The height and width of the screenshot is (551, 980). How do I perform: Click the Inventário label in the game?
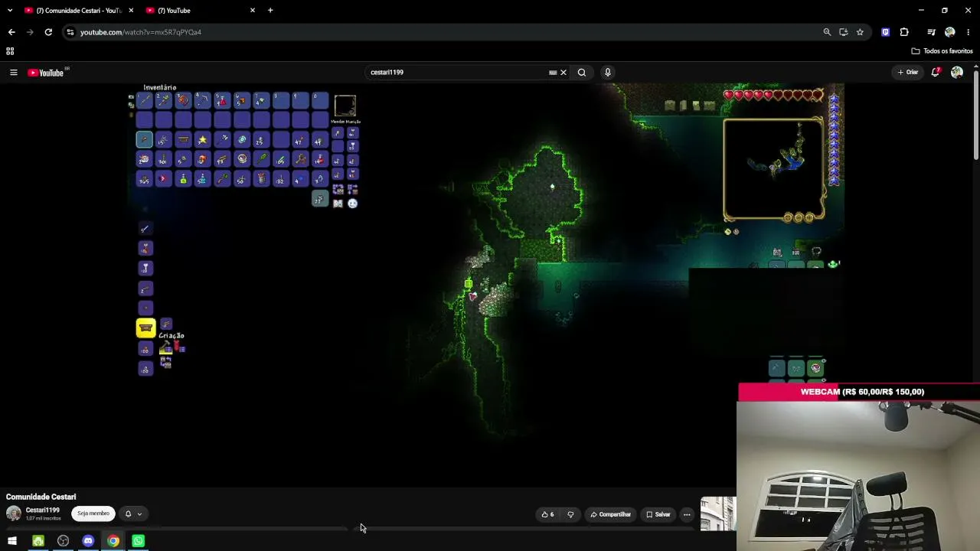pyautogui.click(x=160, y=88)
